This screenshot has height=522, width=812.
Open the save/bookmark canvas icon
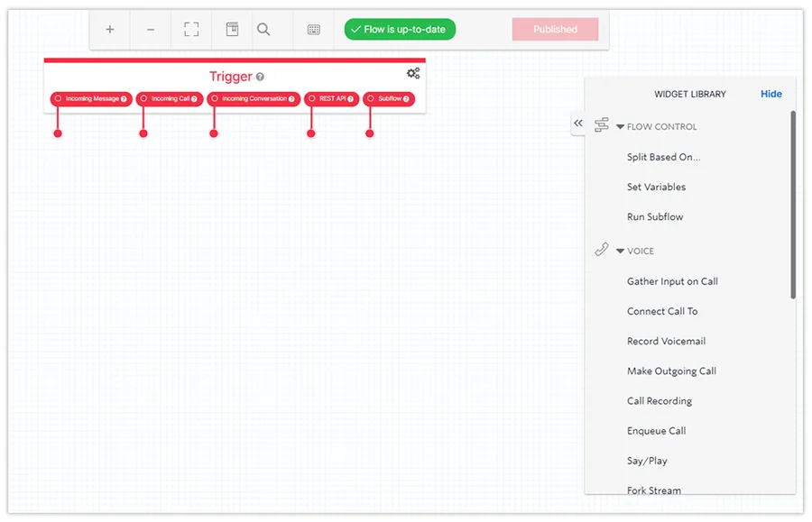click(233, 29)
